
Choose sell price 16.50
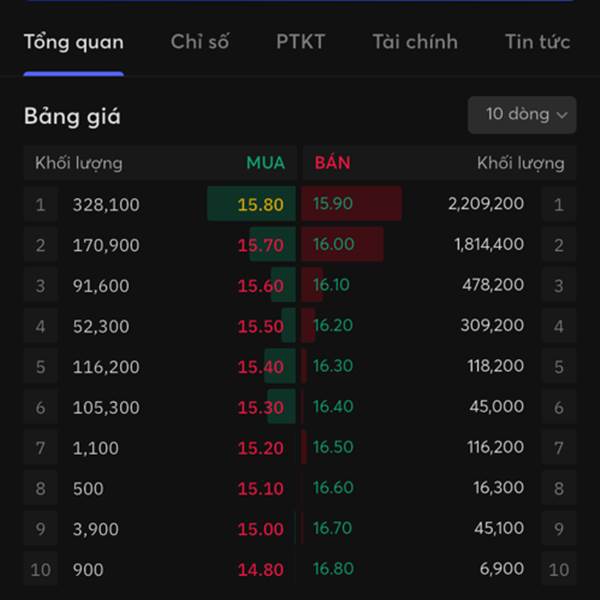point(333,447)
